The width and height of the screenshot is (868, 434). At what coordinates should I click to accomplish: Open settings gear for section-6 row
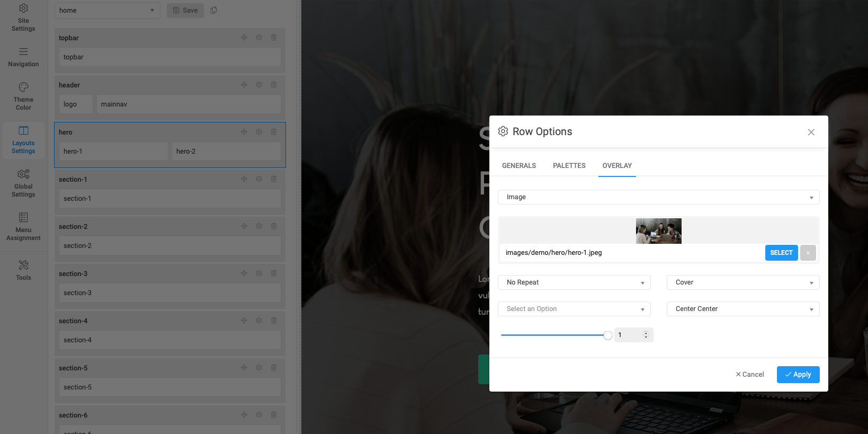(x=259, y=415)
